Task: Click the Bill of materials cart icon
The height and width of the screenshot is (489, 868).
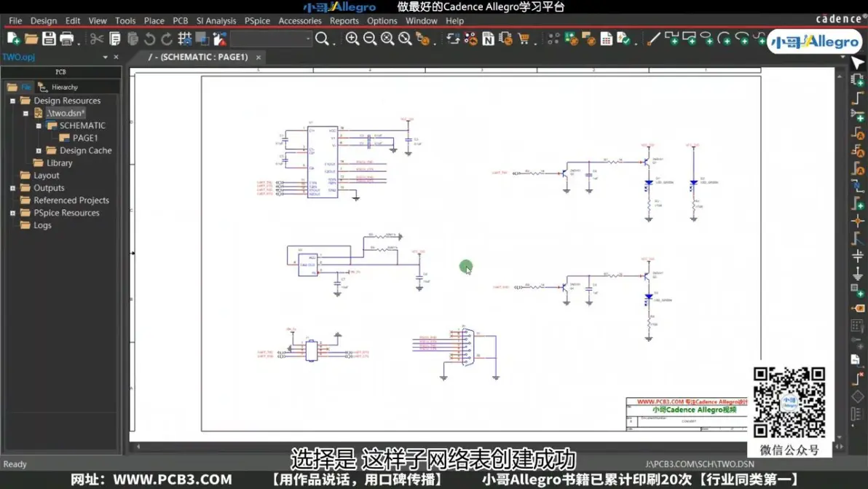Action: (x=523, y=39)
